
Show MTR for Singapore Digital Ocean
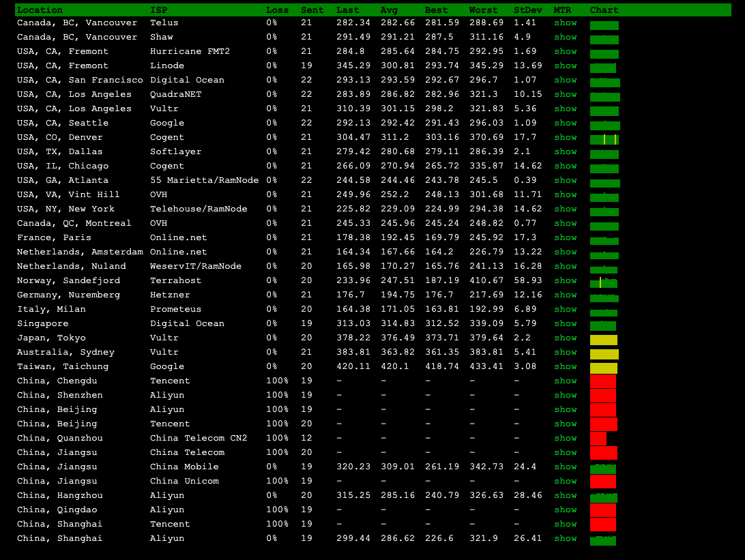tap(566, 323)
